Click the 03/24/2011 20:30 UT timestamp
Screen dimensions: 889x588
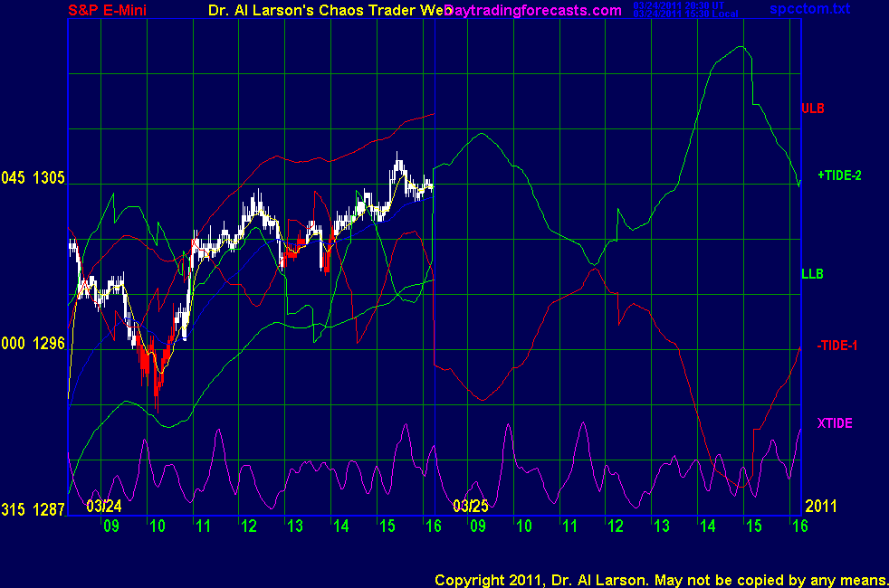point(679,5)
